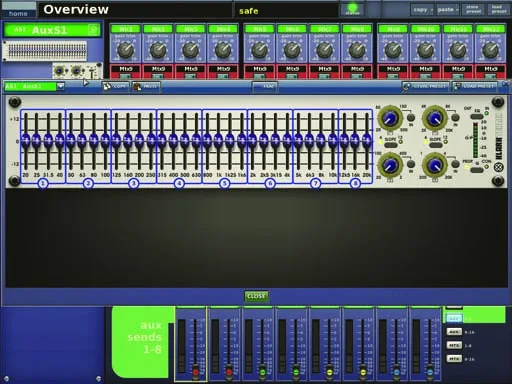The image size is (512, 384).
Task: Click the 1k EQ band fader
Action: point(219,141)
